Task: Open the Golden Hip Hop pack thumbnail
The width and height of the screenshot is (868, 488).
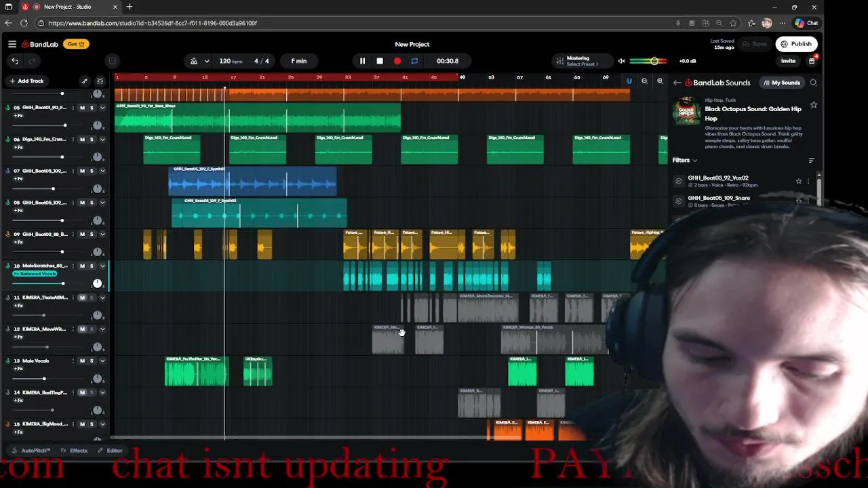Action: (686, 110)
